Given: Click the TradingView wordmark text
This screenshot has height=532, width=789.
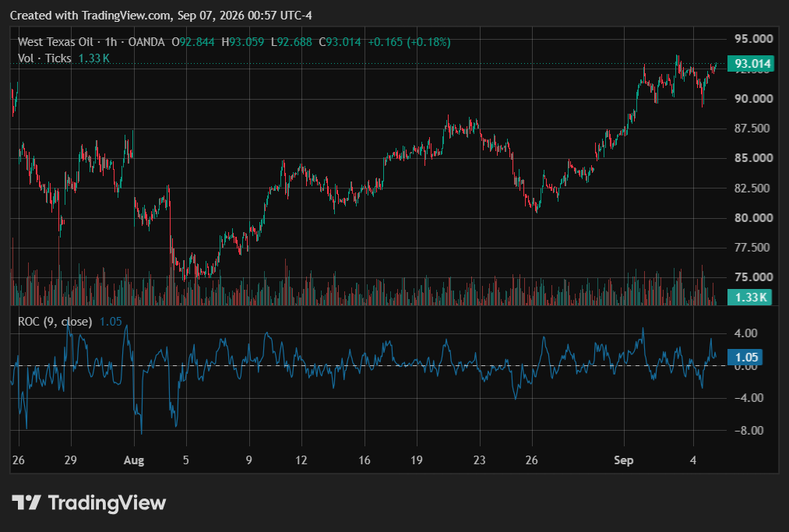Looking at the screenshot, I should [x=107, y=503].
